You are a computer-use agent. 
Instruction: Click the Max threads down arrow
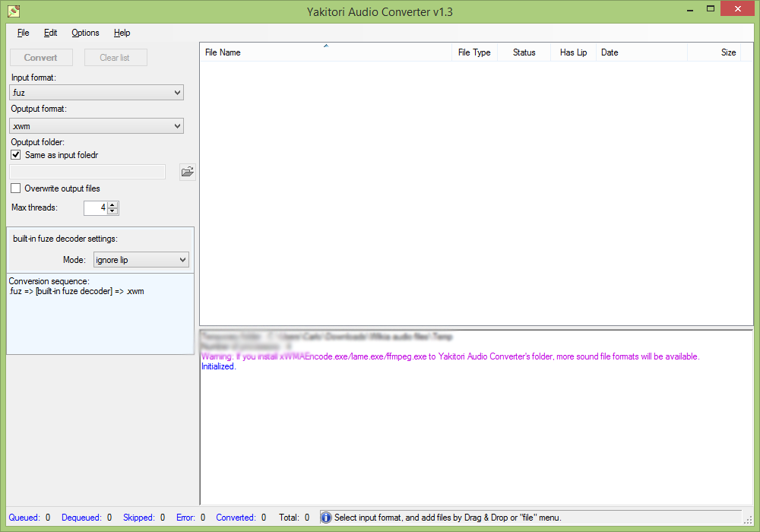tap(112, 211)
